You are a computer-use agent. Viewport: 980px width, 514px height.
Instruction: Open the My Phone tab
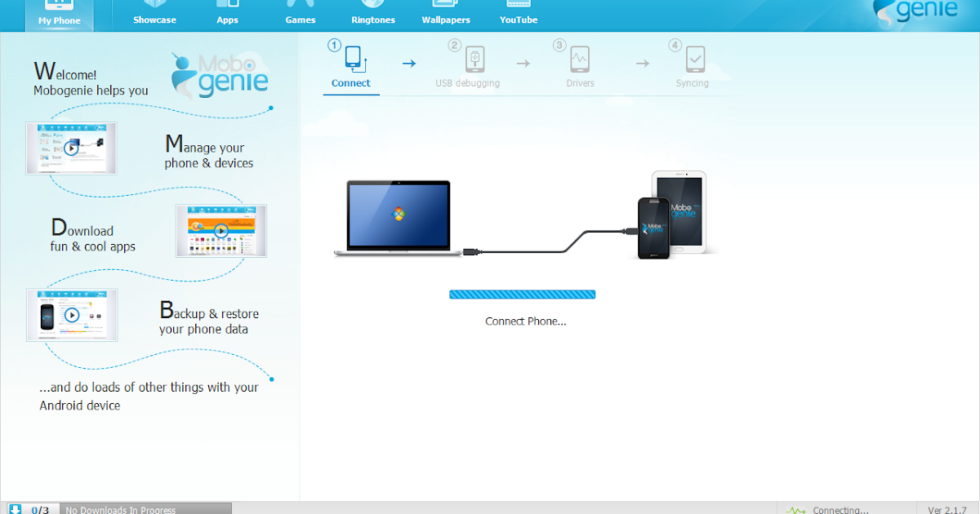click(60, 16)
